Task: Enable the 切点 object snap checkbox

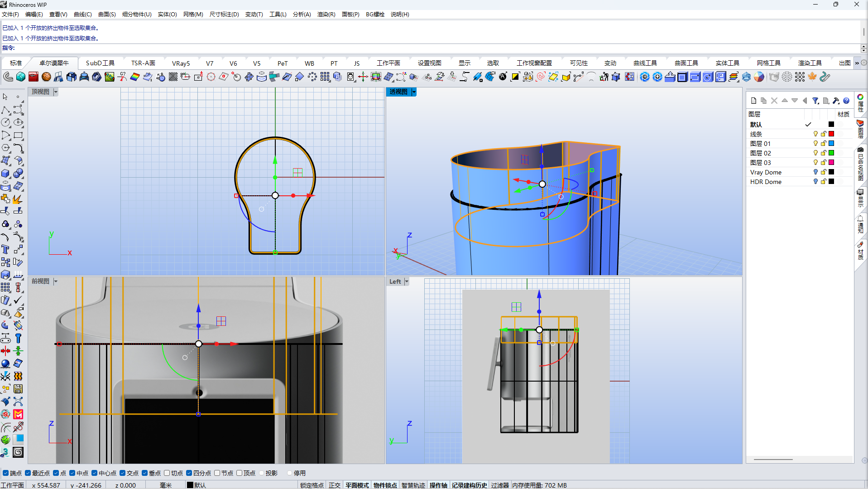Action: [167, 473]
